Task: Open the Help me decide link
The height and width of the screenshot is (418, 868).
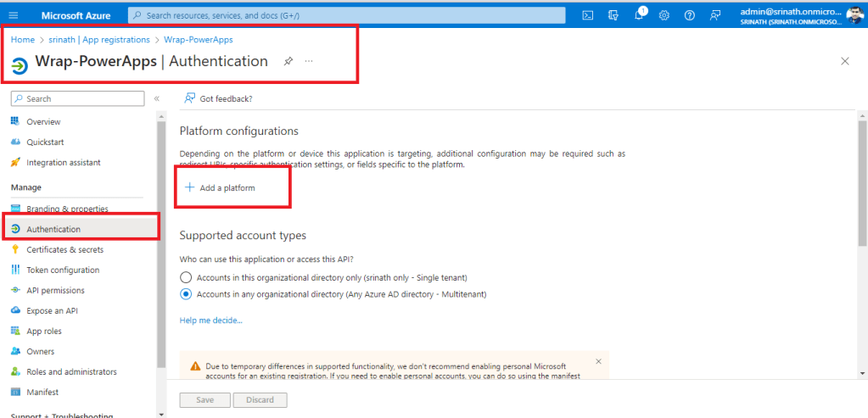Action: (210, 320)
